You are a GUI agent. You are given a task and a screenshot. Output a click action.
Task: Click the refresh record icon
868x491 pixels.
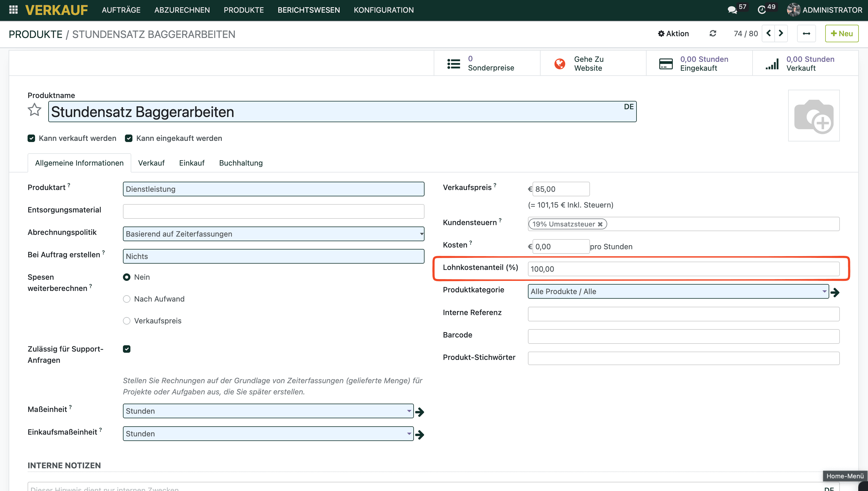point(713,33)
